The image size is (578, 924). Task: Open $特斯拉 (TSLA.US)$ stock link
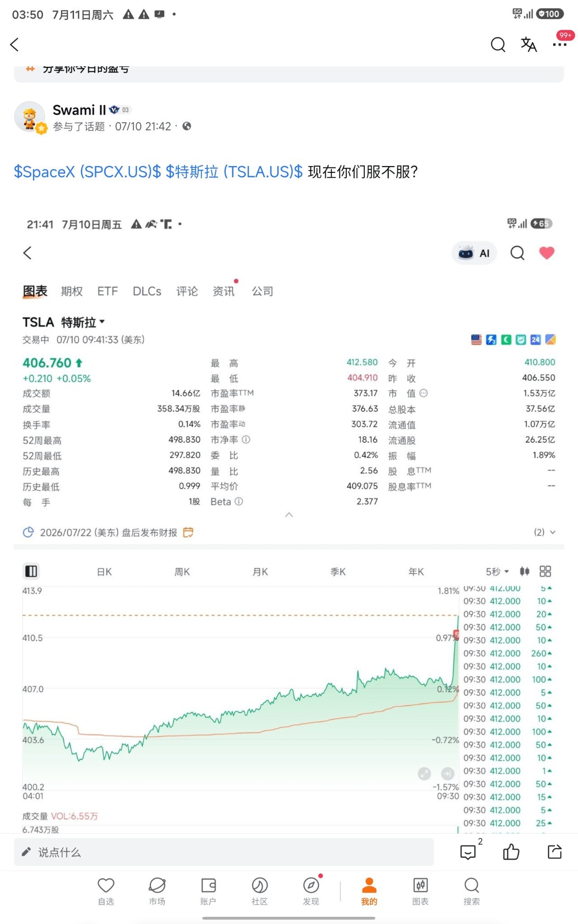coord(234,172)
